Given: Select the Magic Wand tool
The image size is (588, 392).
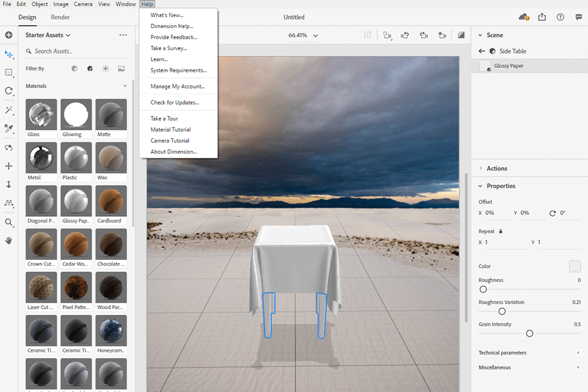Looking at the screenshot, I should coord(9,110).
